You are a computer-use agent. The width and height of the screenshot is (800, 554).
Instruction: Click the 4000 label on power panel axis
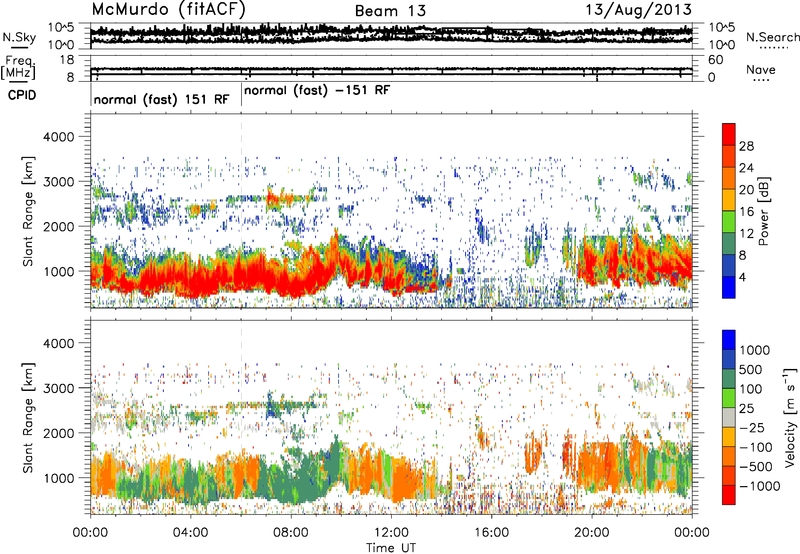(x=58, y=137)
